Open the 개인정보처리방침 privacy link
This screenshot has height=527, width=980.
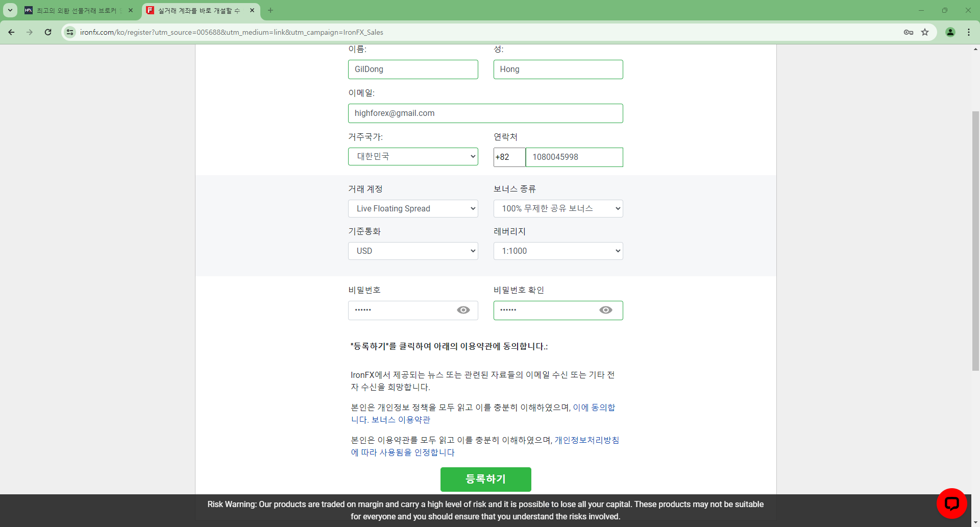(x=586, y=440)
